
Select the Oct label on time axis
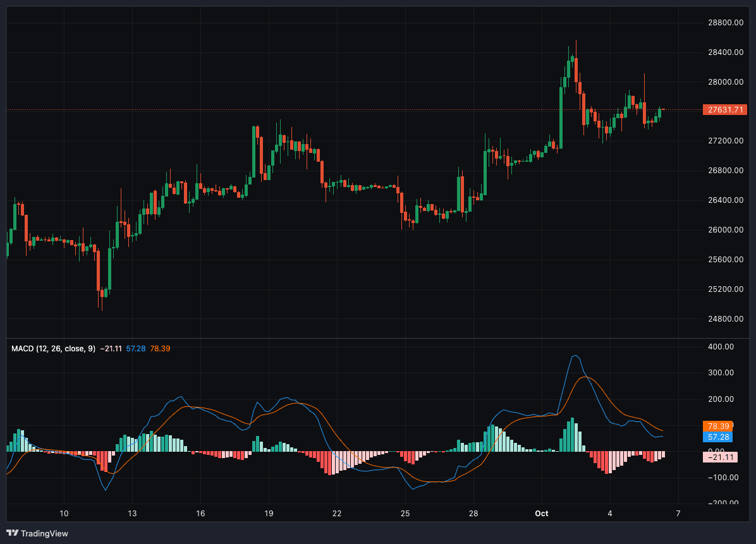click(x=541, y=513)
